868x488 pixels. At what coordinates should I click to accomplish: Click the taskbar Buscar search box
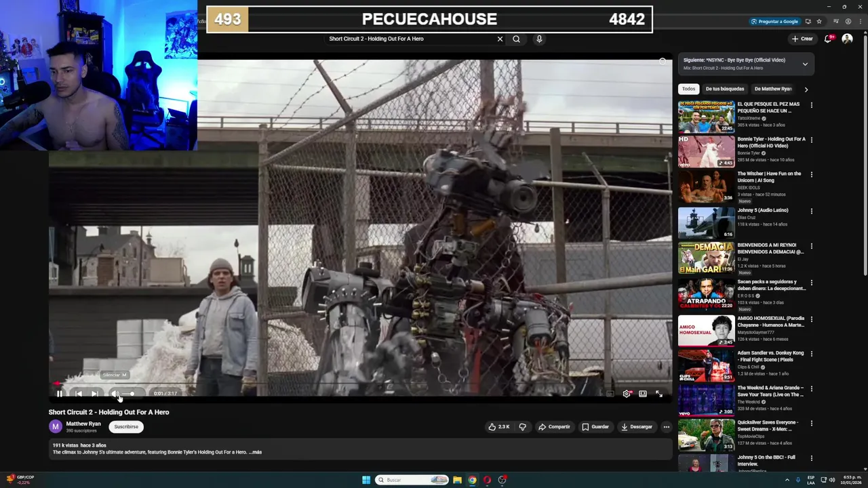(x=412, y=480)
